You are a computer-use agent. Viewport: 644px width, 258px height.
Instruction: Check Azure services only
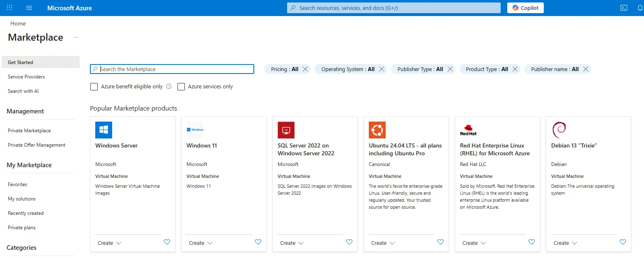point(181,86)
